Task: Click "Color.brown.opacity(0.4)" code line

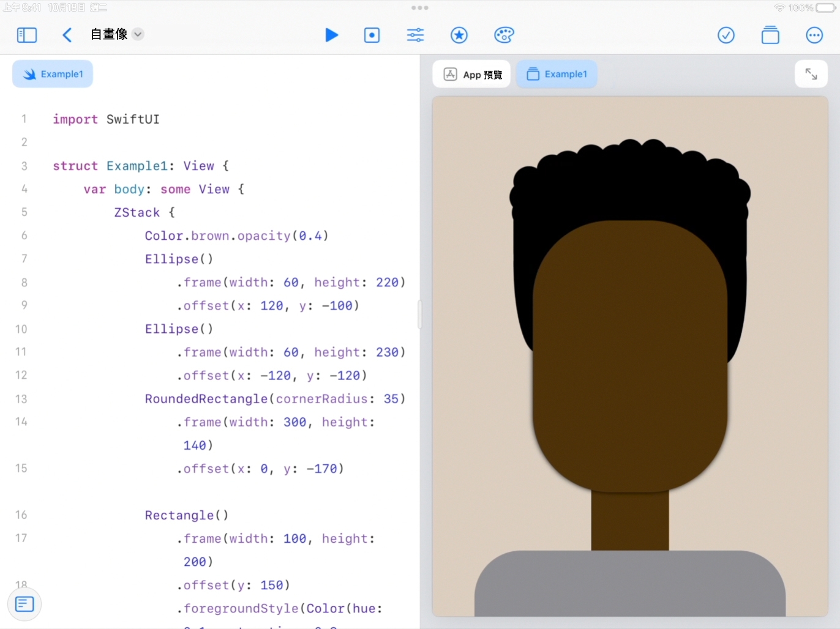Action: [237, 236]
